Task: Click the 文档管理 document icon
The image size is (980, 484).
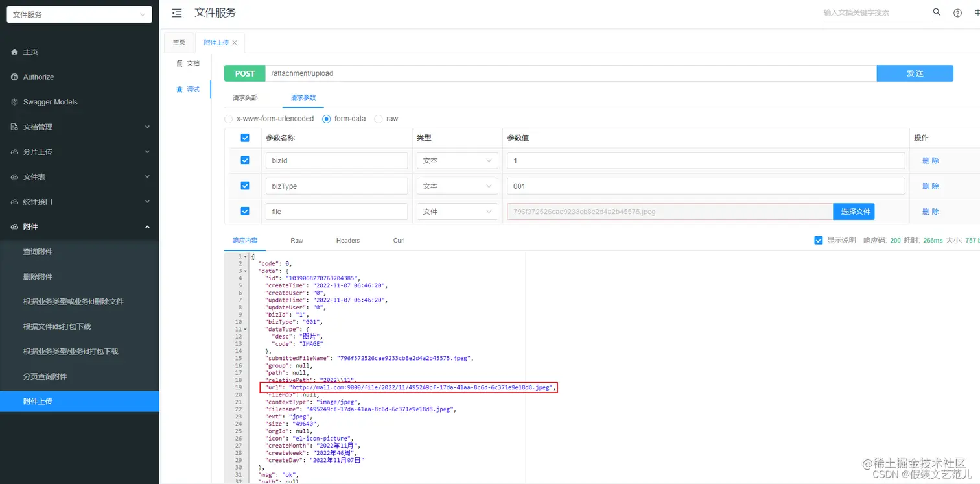Action: coord(14,127)
